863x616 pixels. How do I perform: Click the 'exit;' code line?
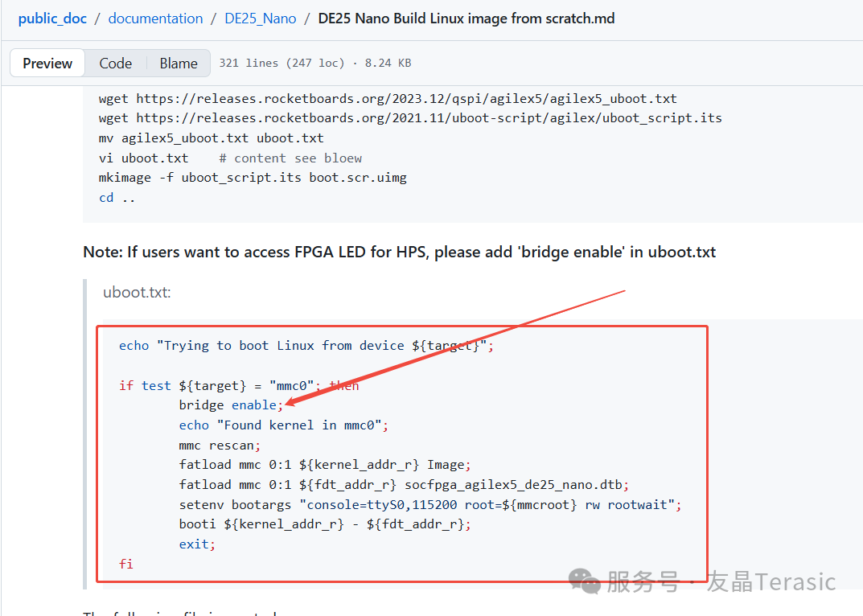[197, 544]
